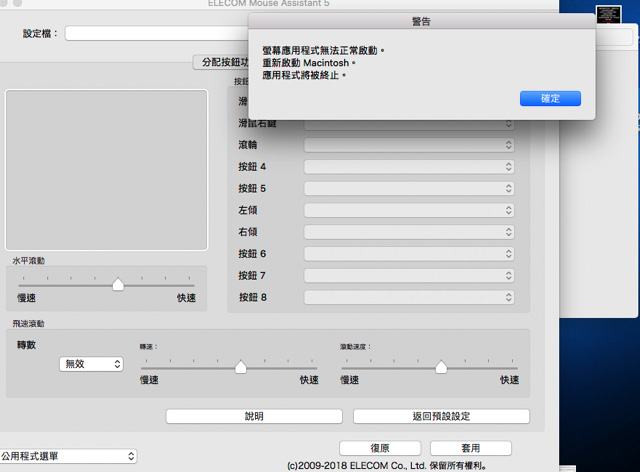The width and height of the screenshot is (640, 472).
Task: Open the 公用程式選單 dropdown
Action: [x=68, y=456]
